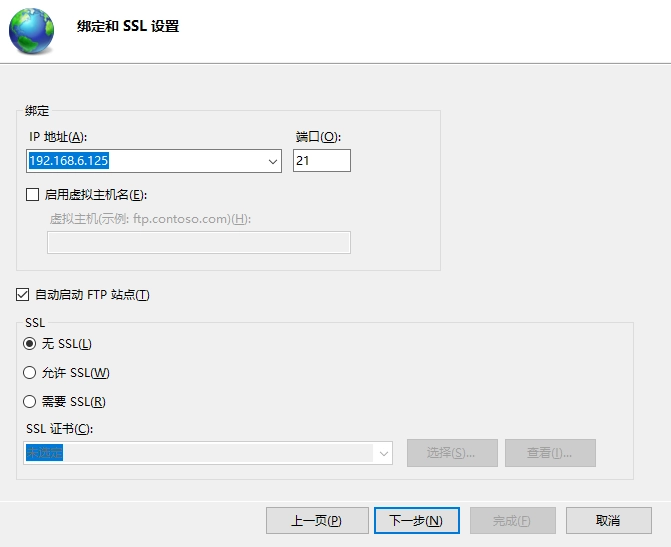The height and width of the screenshot is (547, 671).
Task: Click the SSL 证书(C) label
Action: [x=59, y=429]
